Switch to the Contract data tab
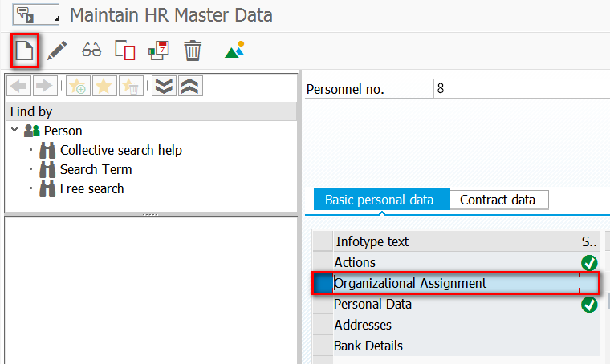The height and width of the screenshot is (364, 610). point(499,200)
